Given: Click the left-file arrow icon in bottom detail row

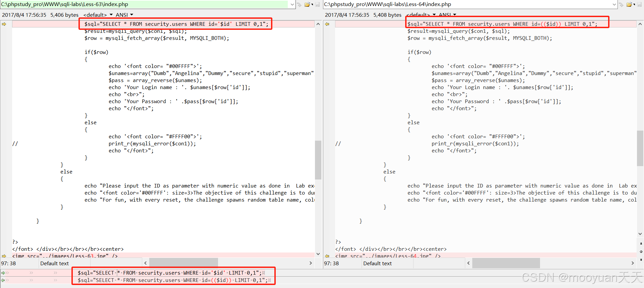Looking at the screenshot, I should tap(3, 273).
